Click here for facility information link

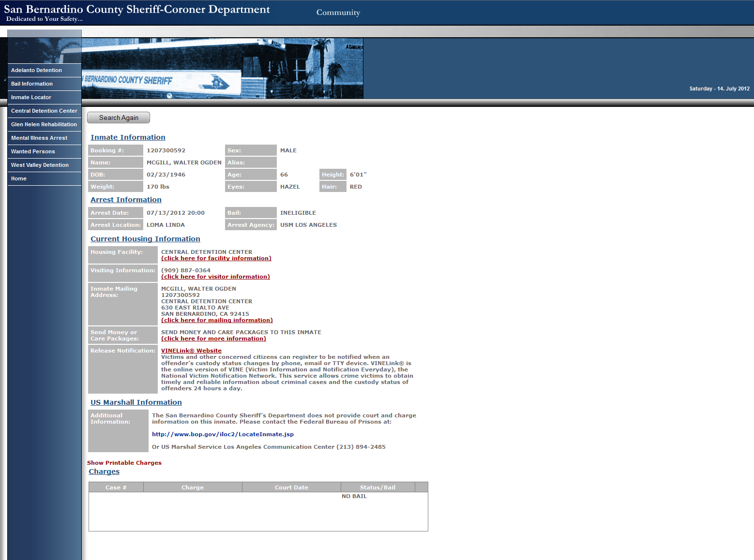pos(216,258)
